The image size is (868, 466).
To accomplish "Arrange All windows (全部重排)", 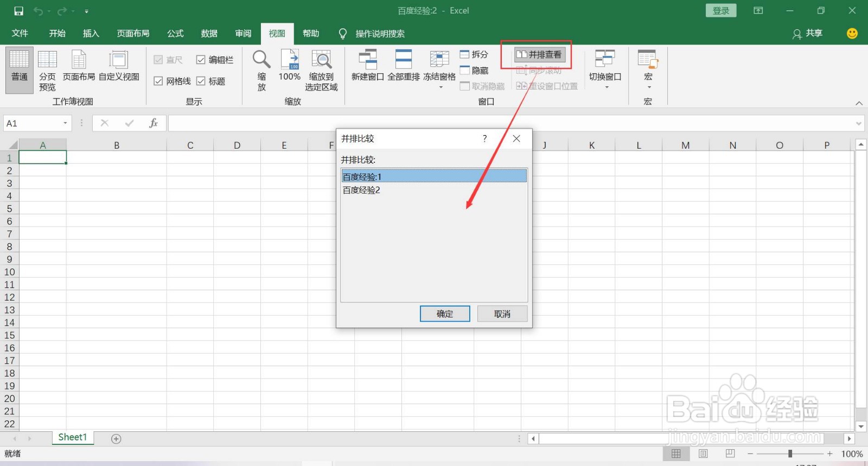I will [x=404, y=66].
